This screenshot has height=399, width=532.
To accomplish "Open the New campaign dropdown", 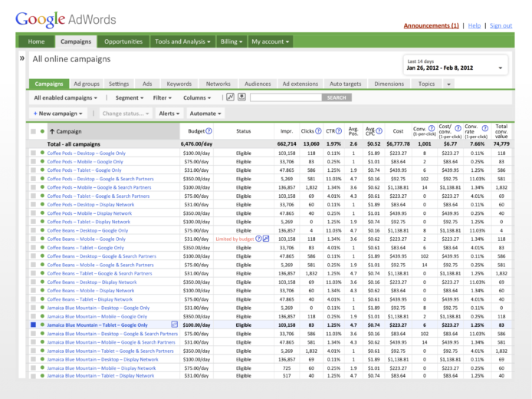I will pyautogui.click(x=58, y=114).
